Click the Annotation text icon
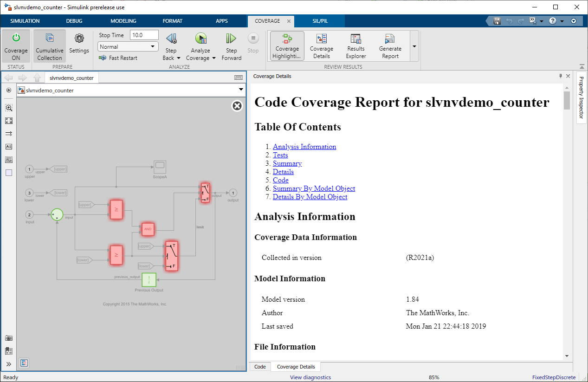The width and height of the screenshot is (588, 382). click(9, 147)
